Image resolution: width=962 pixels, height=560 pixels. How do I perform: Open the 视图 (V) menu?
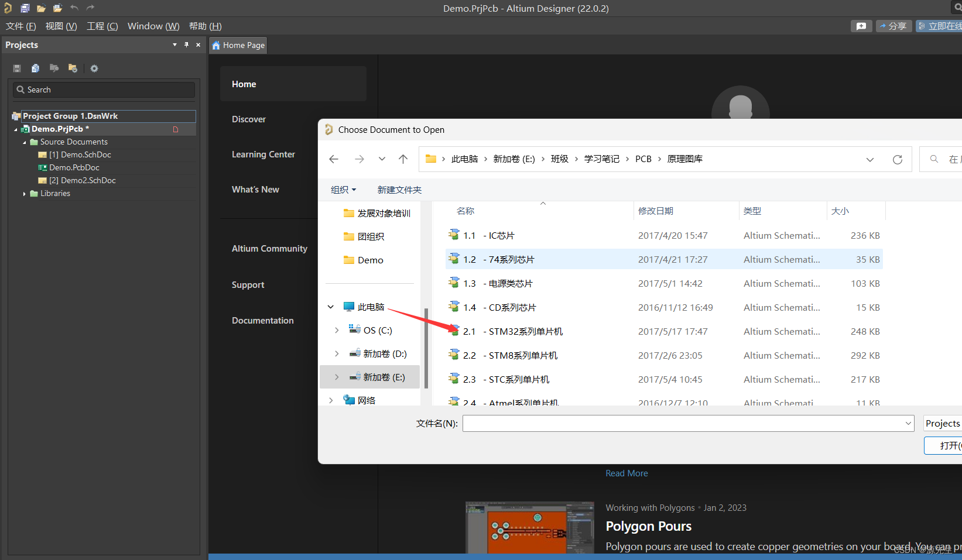pyautogui.click(x=61, y=26)
